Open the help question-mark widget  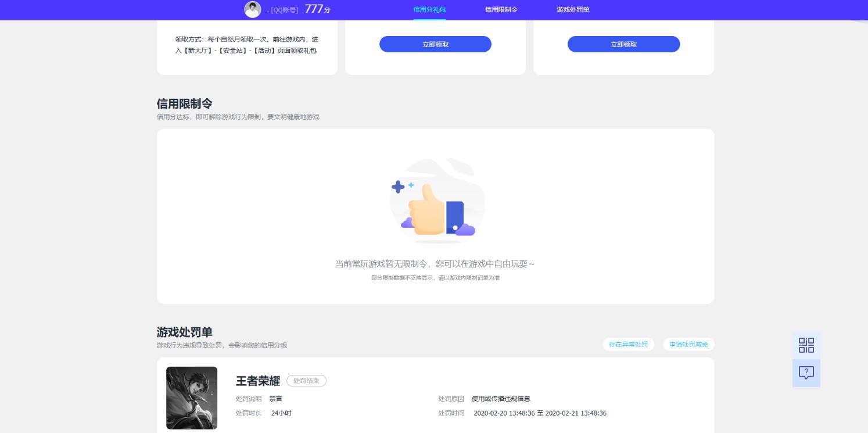(806, 373)
